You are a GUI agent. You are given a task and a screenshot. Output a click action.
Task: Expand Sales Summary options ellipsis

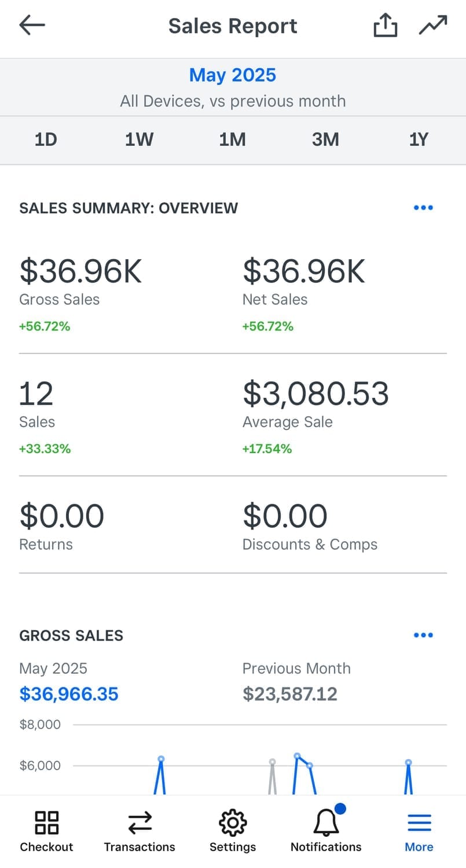[423, 208]
